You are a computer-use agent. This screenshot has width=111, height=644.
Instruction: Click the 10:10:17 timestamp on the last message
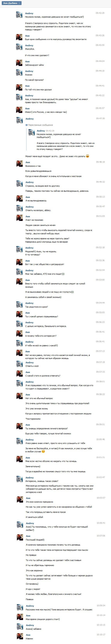(x=101, y=635)
